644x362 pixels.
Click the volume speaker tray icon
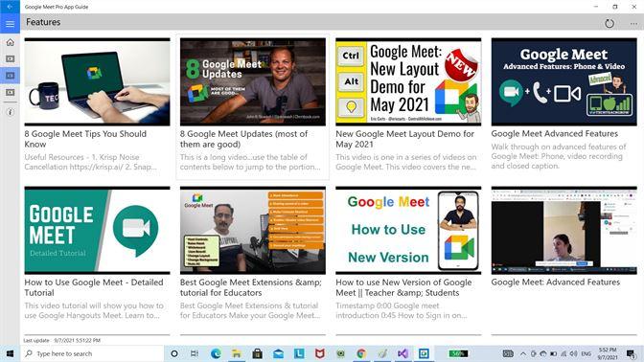tap(573, 353)
